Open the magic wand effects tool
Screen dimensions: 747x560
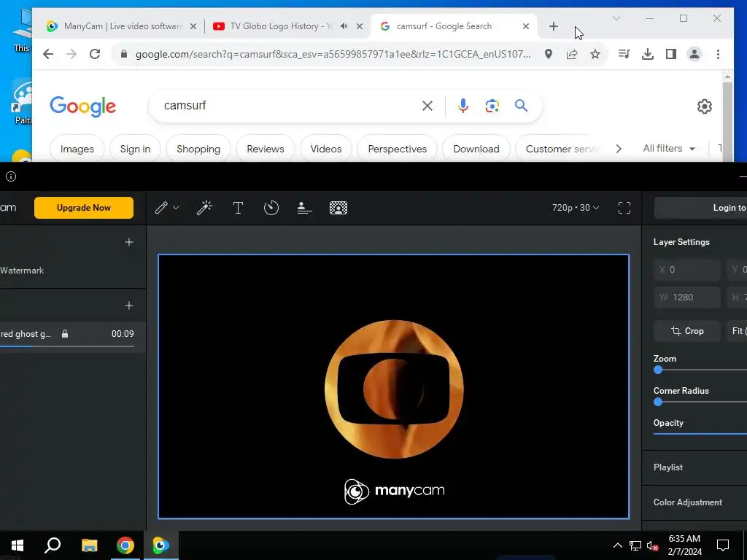tap(204, 208)
